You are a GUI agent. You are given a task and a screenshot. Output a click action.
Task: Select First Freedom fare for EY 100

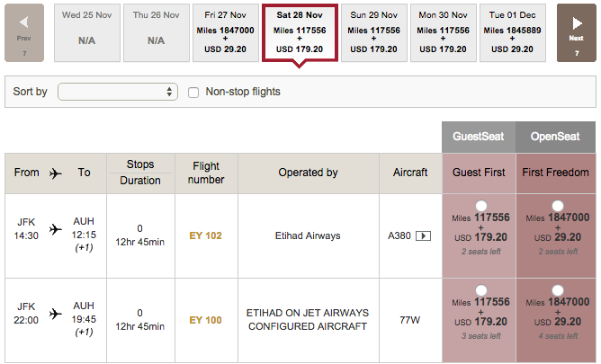click(x=557, y=290)
